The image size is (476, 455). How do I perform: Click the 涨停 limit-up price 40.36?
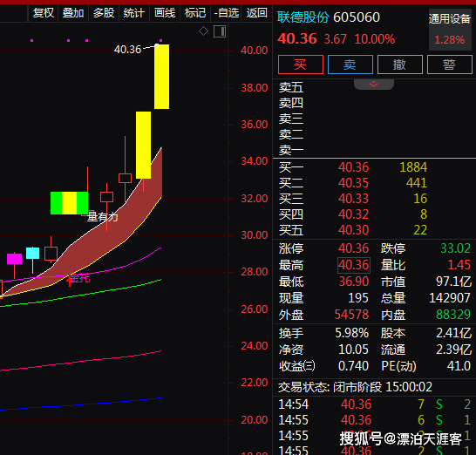pyautogui.click(x=354, y=248)
